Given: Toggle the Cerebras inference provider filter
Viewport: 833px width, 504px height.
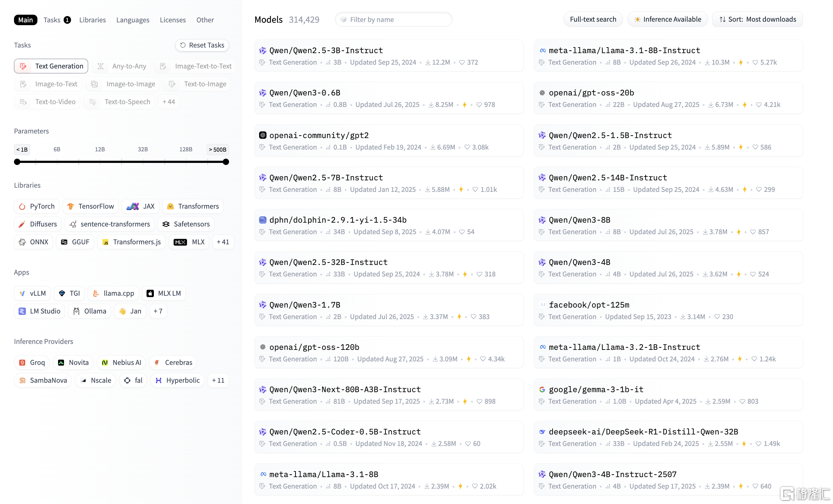Looking at the screenshot, I should coord(173,362).
